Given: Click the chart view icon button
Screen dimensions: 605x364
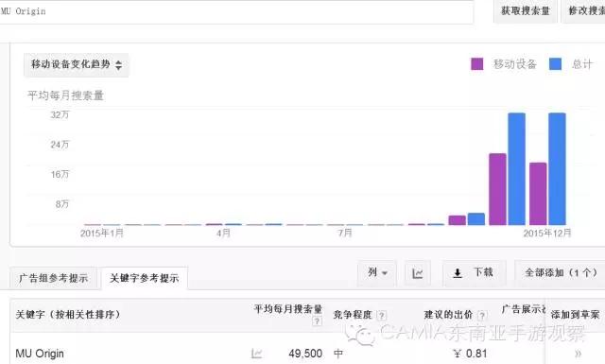Looking at the screenshot, I should [418, 273].
